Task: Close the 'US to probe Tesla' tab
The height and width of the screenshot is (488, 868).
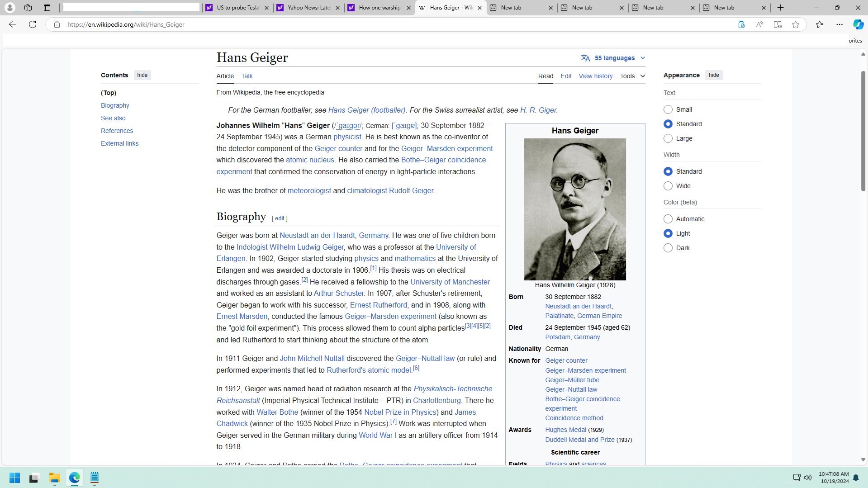Action: click(266, 8)
